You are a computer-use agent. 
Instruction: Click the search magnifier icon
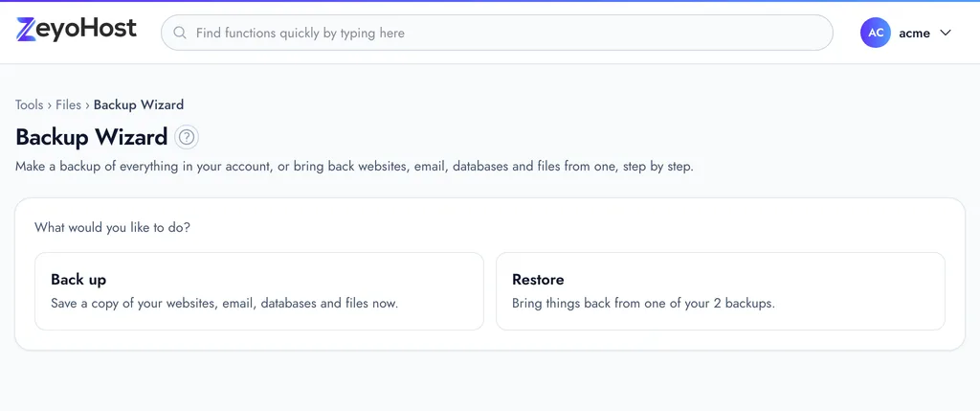(180, 34)
